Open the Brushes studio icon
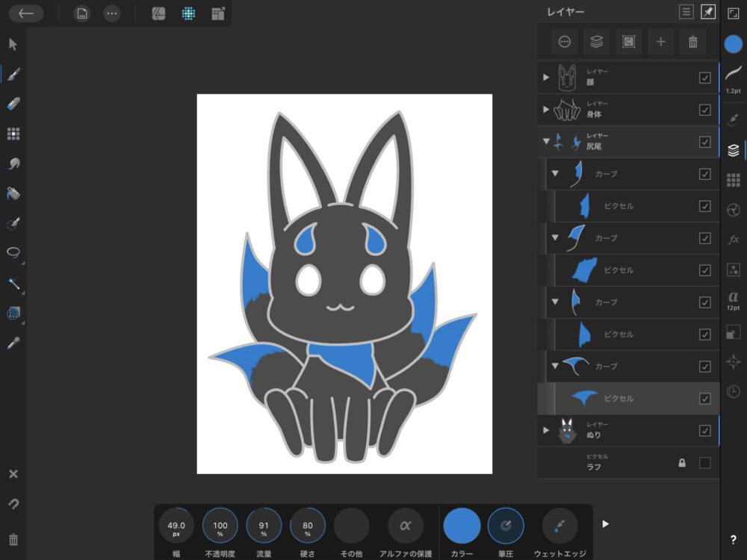Viewport: 747px width, 560px height. pos(734,118)
